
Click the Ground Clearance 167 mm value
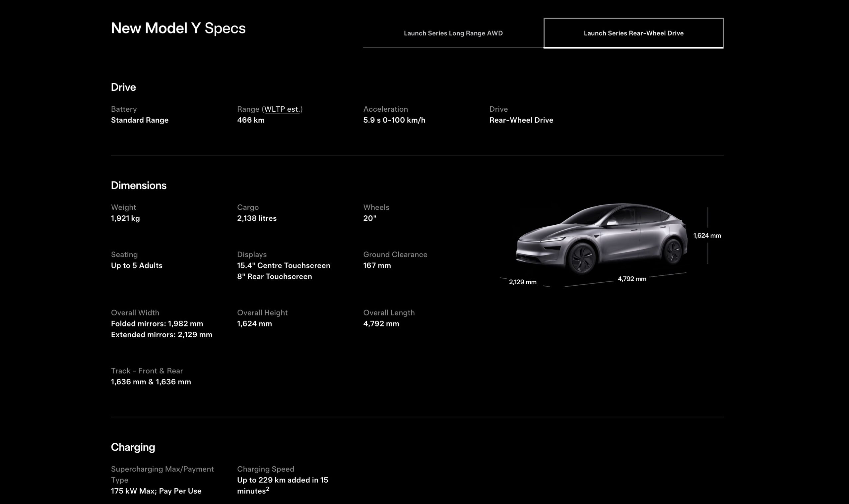377,265
